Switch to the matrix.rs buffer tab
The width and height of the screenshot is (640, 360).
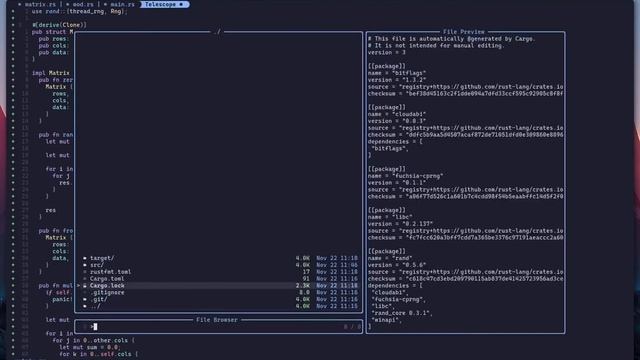coord(40,4)
